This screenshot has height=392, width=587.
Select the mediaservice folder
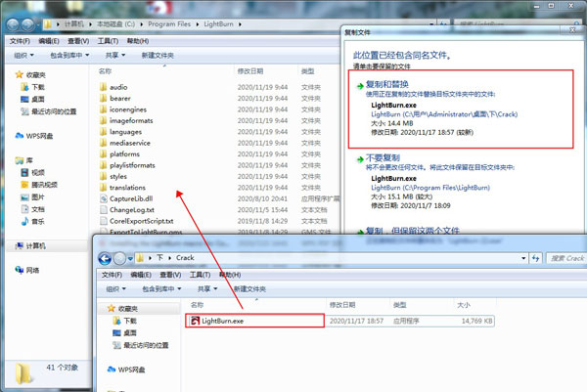(x=129, y=143)
